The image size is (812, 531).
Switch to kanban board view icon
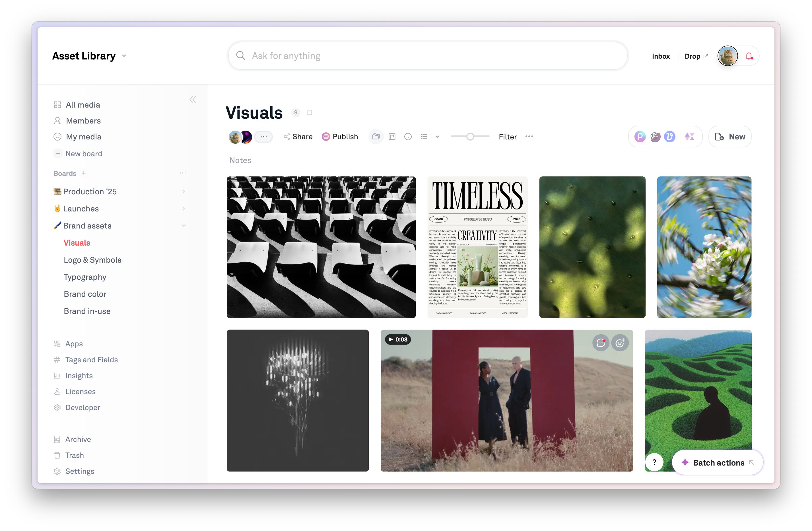(x=392, y=137)
